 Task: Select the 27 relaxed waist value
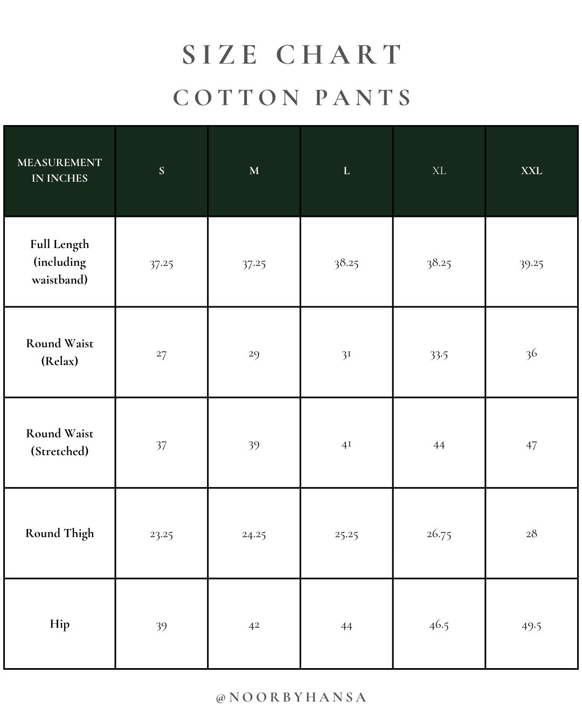pyautogui.click(x=162, y=354)
